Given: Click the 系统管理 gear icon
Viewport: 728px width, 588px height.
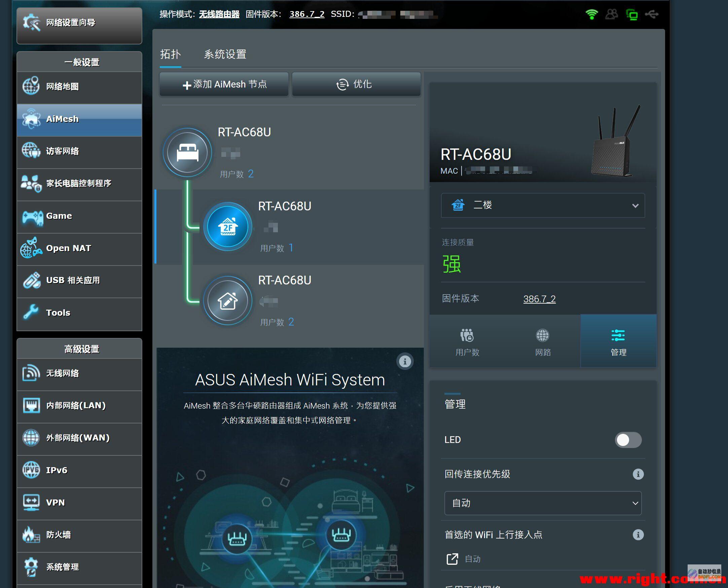Looking at the screenshot, I should 31,567.
